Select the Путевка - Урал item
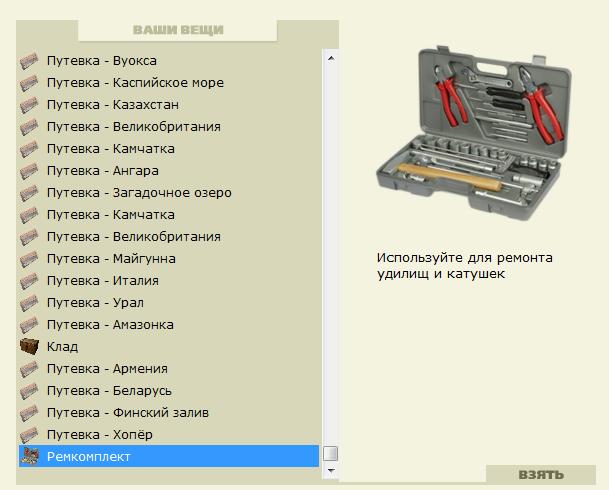This screenshot has height=490, width=609. pyautogui.click(x=169, y=303)
